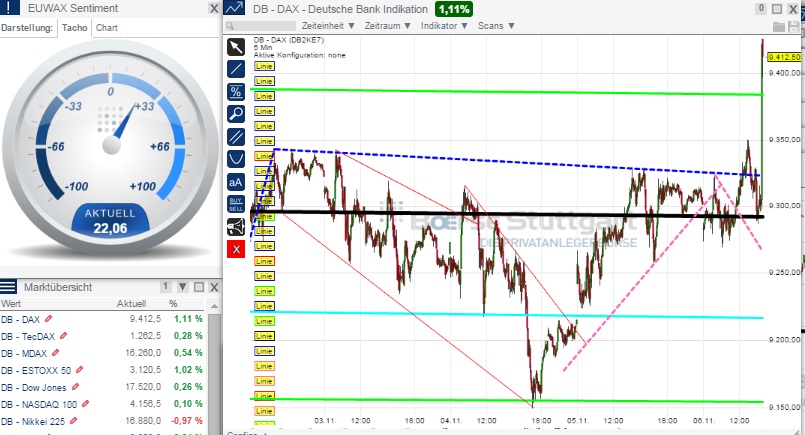The width and height of the screenshot is (805, 435).
Task: Select the aA text annotation tool
Action: pyautogui.click(x=236, y=182)
